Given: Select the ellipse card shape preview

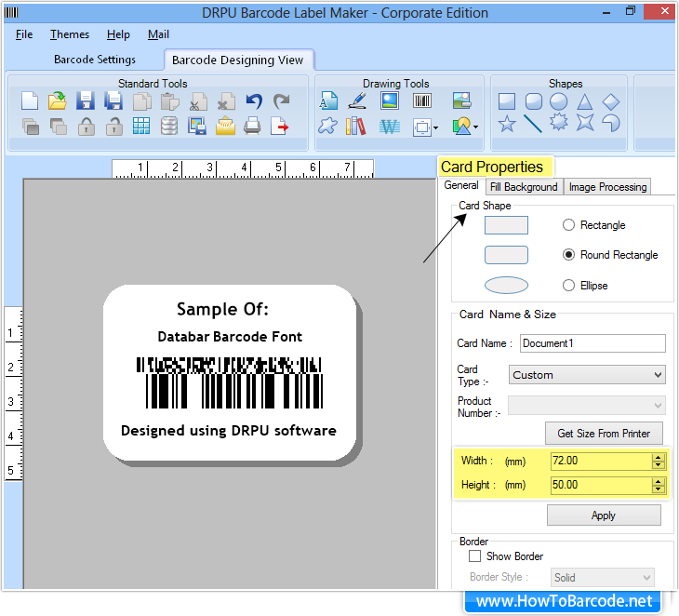Looking at the screenshot, I should [x=506, y=285].
